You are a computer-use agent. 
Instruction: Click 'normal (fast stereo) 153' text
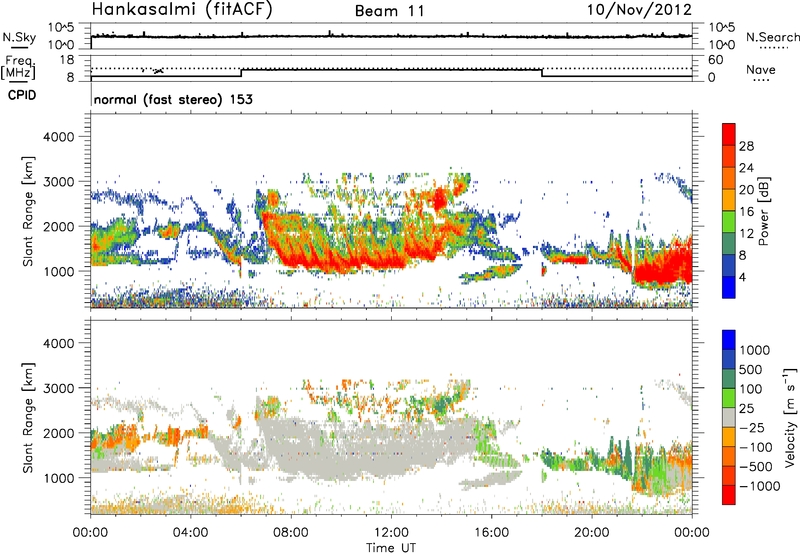coord(173,99)
